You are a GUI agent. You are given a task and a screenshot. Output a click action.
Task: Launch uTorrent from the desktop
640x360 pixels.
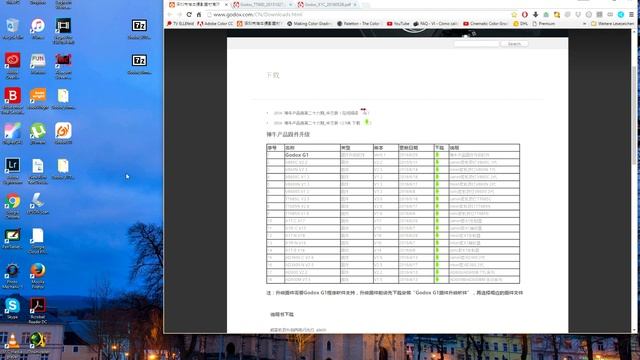click(38, 132)
